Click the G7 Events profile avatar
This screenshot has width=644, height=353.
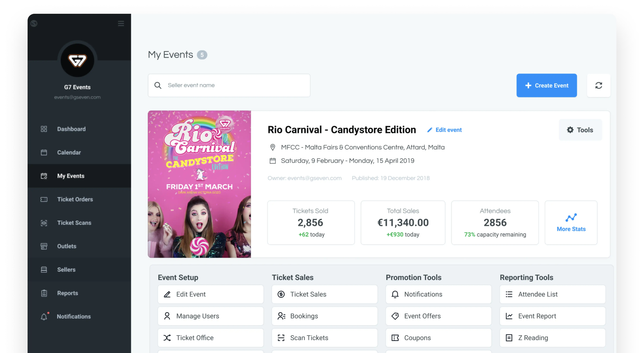[77, 60]
